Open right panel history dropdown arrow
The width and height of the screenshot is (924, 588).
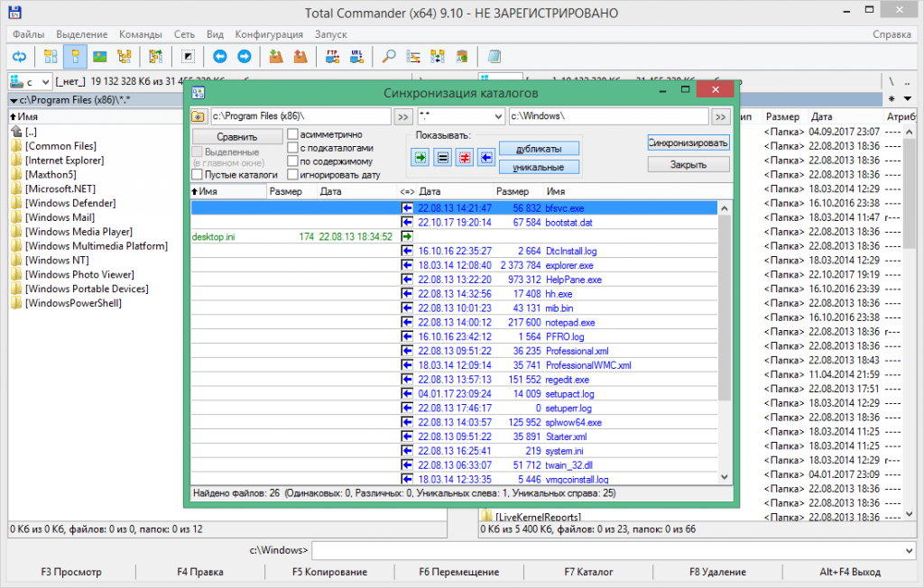[x=908, y=99]
